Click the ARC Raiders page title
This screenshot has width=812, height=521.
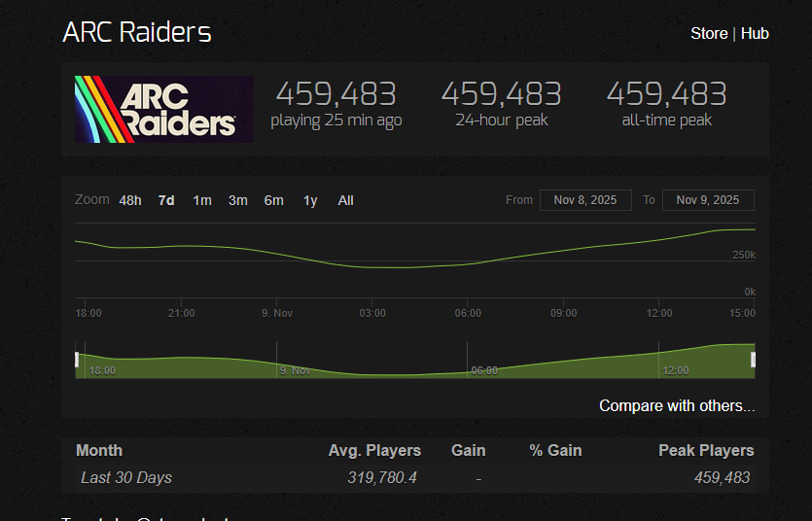coord(137,32)
